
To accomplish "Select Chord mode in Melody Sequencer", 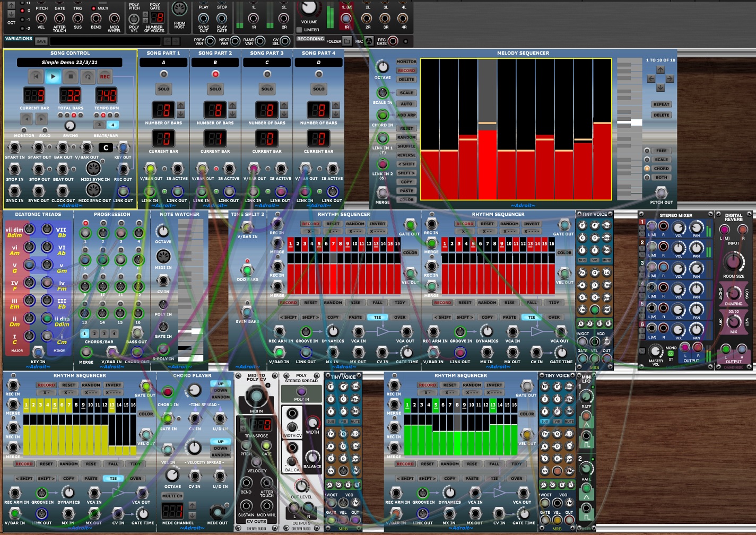I will pyautogui.click(x=661, y=169).
